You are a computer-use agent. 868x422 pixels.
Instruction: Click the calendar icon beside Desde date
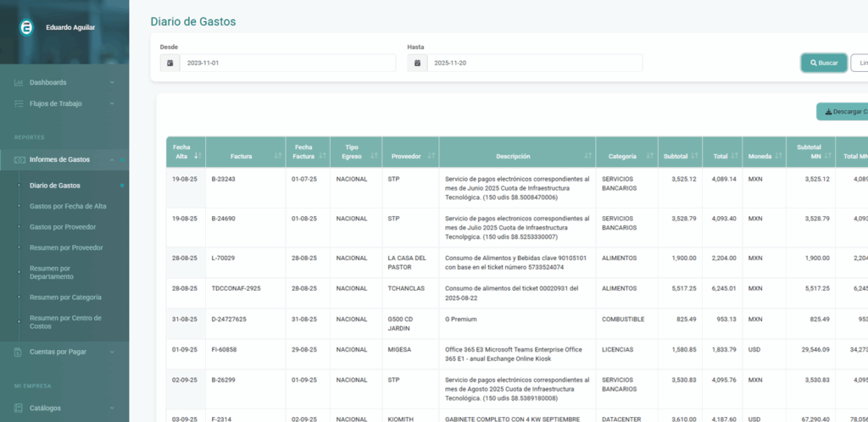[170, 64]
